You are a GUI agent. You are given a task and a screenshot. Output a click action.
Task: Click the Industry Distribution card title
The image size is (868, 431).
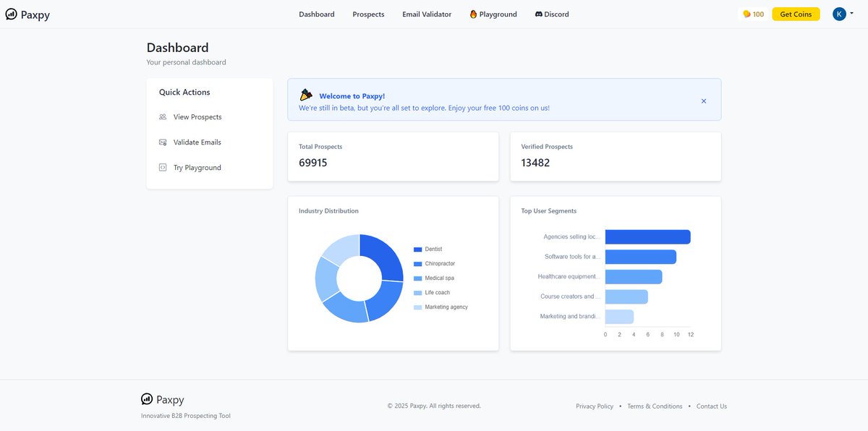(328, 211)
